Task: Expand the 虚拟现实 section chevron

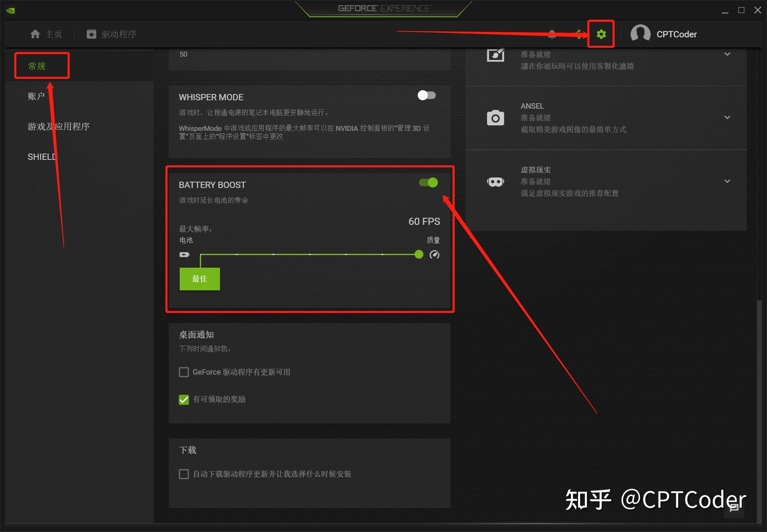Action: click(728, 181)
